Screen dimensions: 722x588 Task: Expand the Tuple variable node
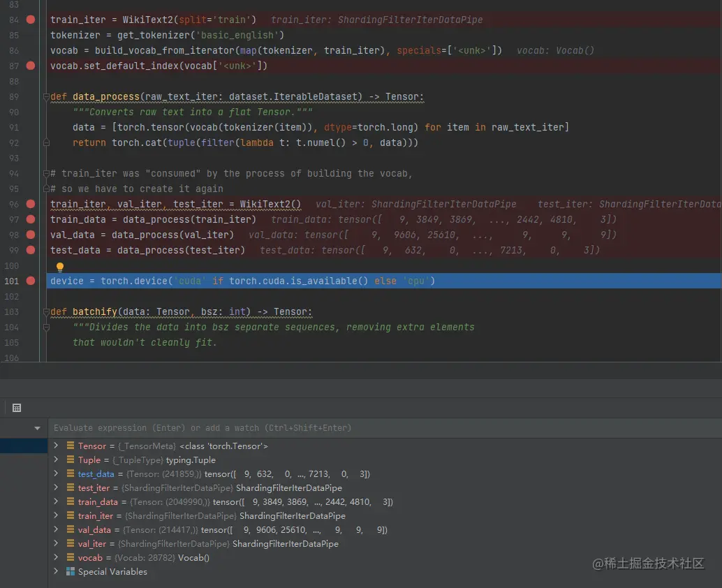(x=56, y=460)
